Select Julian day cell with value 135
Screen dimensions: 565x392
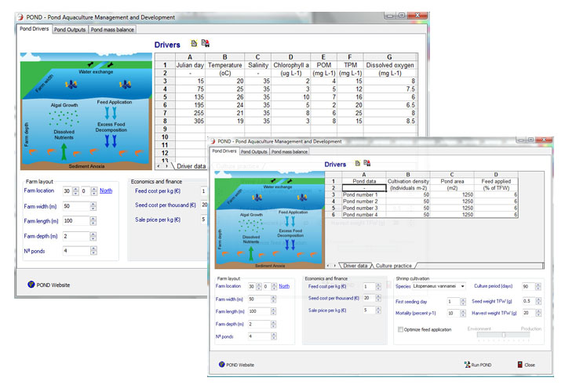(190, 97)
